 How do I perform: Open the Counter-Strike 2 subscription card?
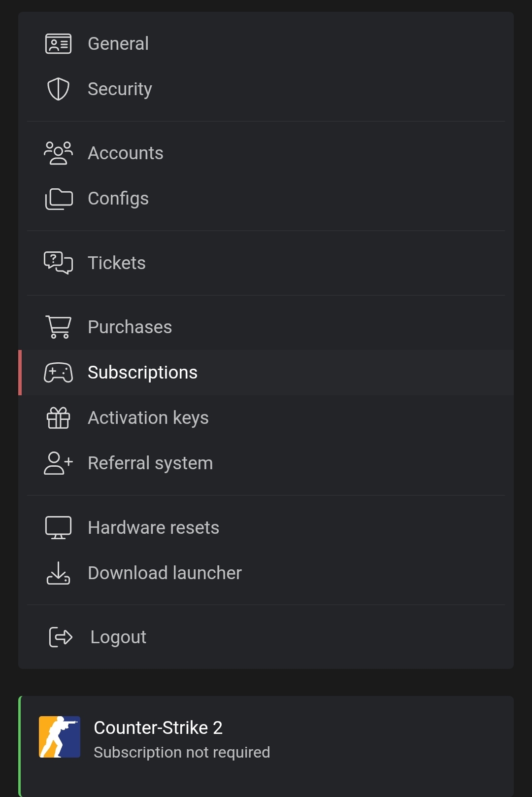tap(266, 746)
